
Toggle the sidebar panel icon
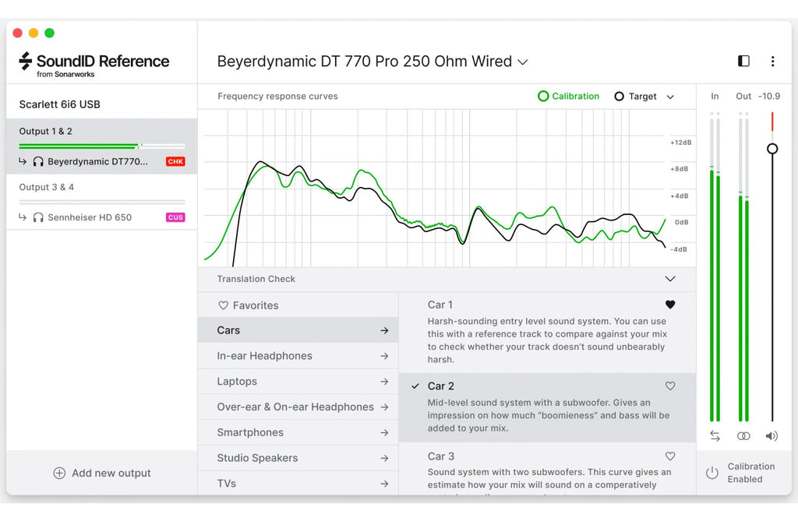[743, 61]
